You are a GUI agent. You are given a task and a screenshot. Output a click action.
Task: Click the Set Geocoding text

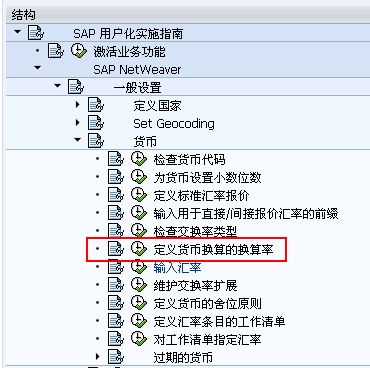pyautogui.click(x=174, y=124)
